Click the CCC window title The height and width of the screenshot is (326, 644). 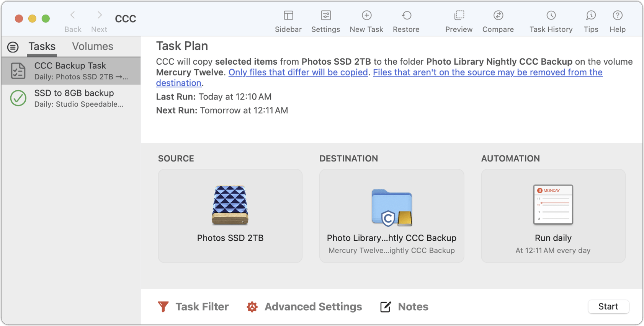tap(126, 19)
